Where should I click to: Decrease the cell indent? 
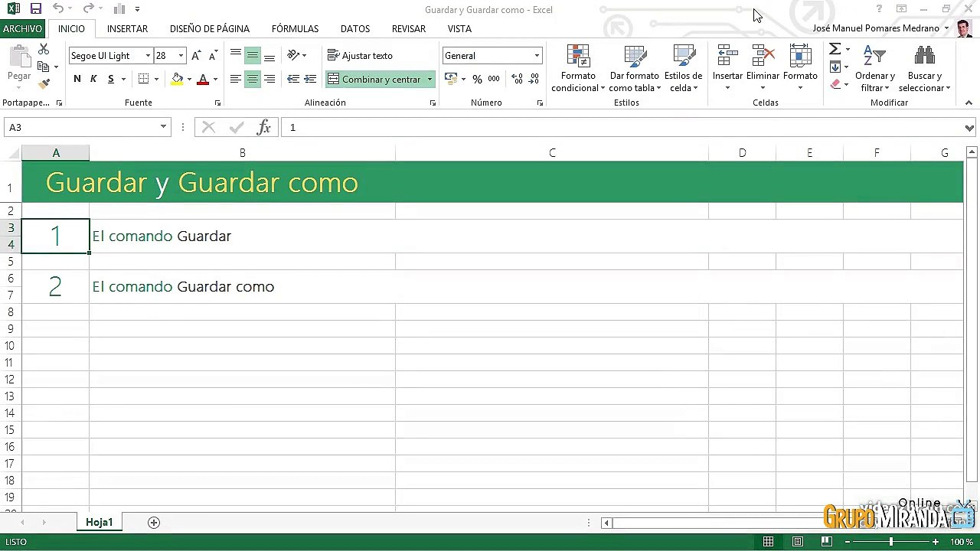292,79
